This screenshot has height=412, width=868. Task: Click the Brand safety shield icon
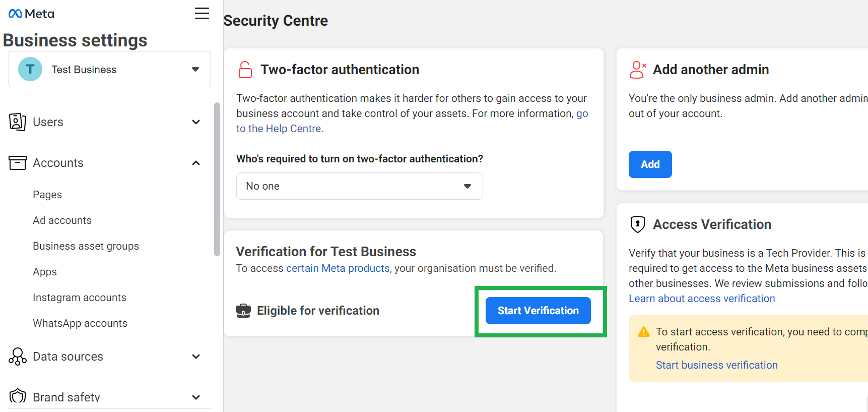(18, 396)
